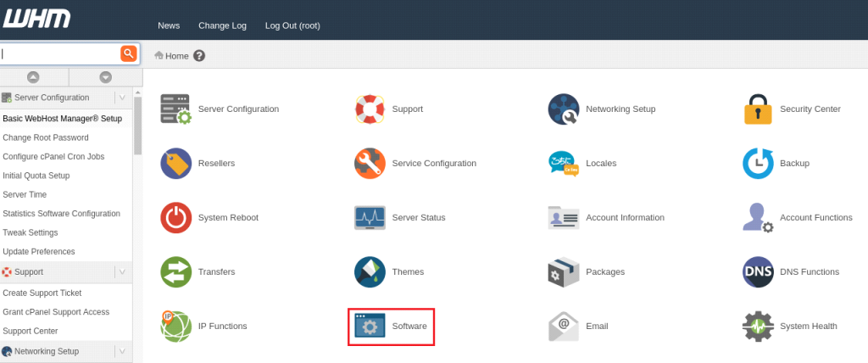Click the Networking Setup sidebar header text
The image size is (868, 363).
click(47, 351)
